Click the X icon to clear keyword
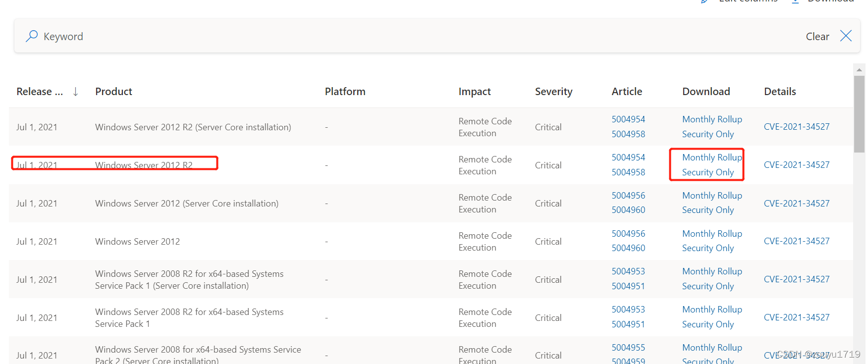This screenshot has height=364, width=868. [846, 36]
